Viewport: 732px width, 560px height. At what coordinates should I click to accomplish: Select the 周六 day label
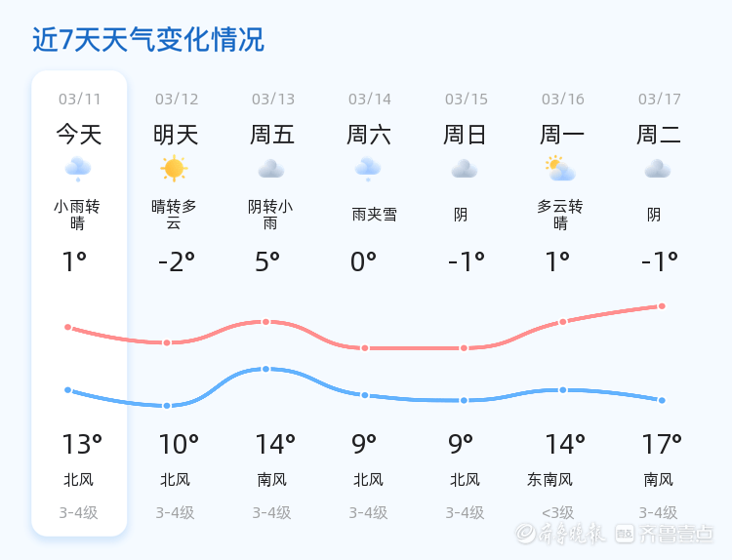coord(369,135)
